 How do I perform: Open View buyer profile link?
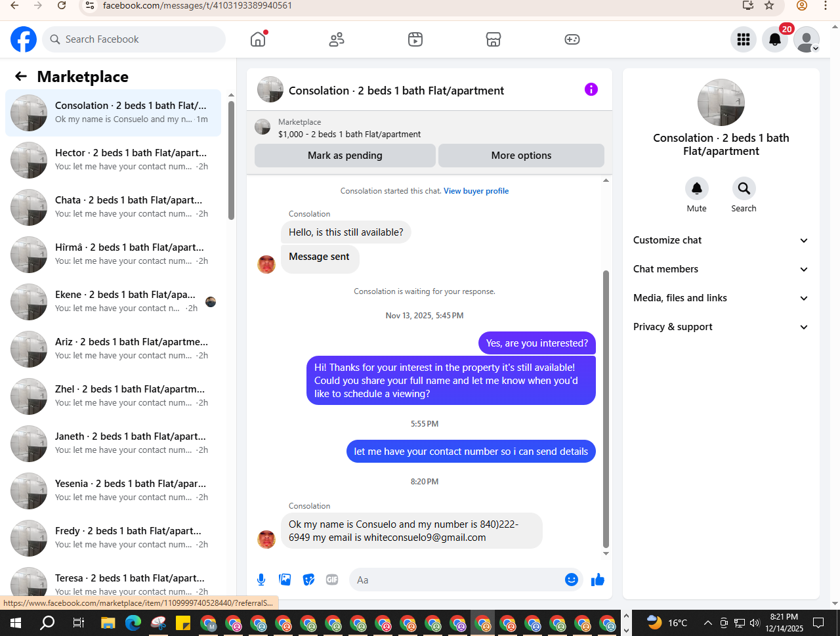pyautogui.click(x=476, y=191)
